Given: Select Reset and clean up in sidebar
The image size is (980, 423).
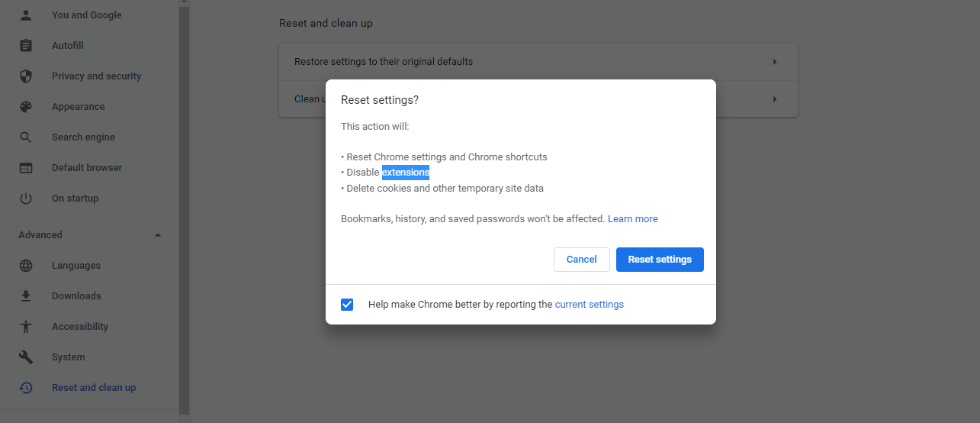Looking at the screenshot, I should point(94,388).
